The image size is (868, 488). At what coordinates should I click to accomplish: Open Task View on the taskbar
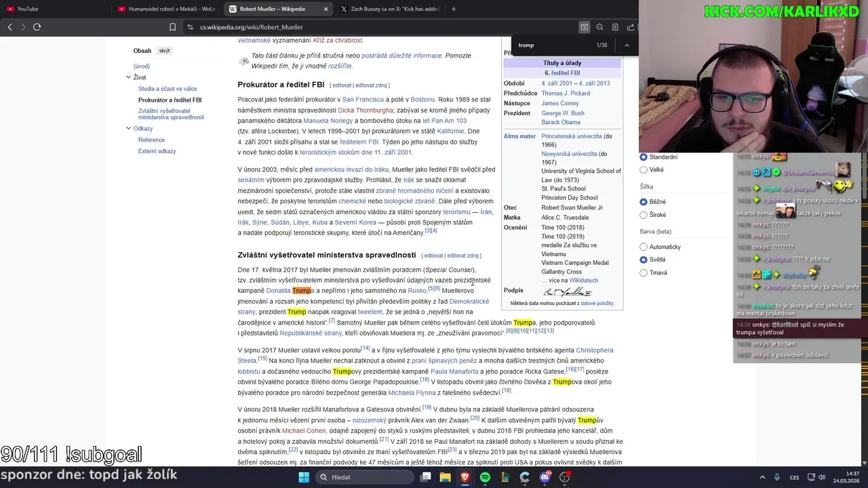pyautogui.click(x=425, y=477)
